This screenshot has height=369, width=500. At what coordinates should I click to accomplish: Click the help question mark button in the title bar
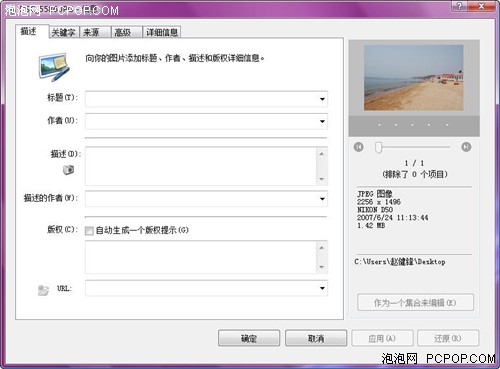460,6
